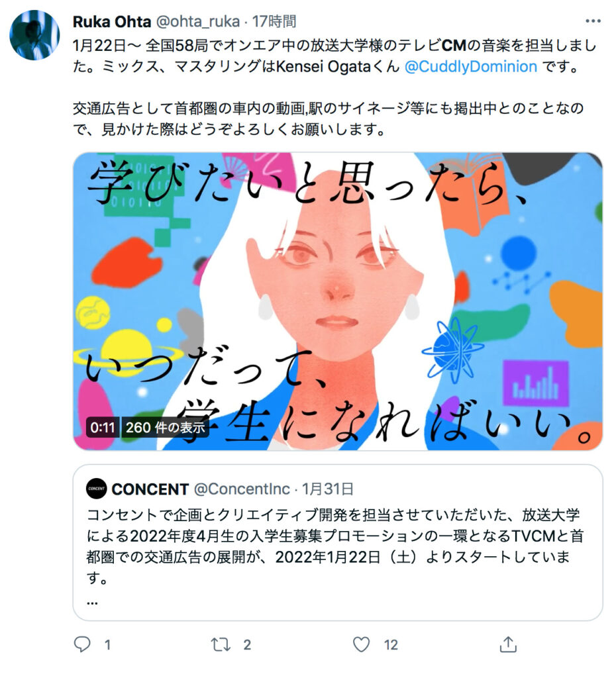616x678 pixels.
Task: Open the 17時間 timestamp link
Action: coord(274,21)
